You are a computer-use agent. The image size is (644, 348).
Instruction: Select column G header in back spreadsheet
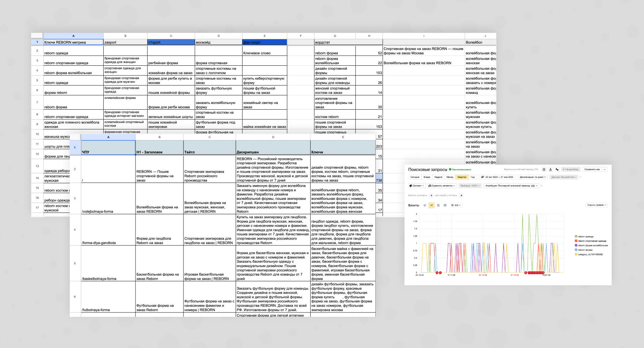click(x=335, y=36)
